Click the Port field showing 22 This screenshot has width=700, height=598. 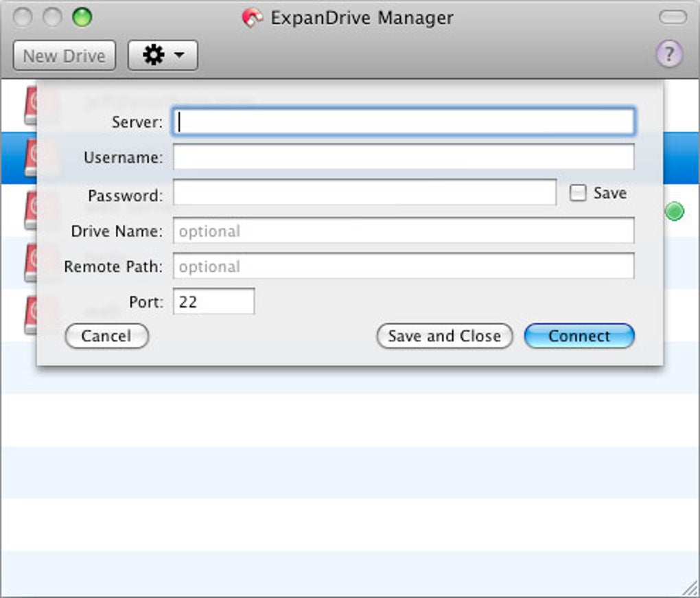click(x=214, y=301)
